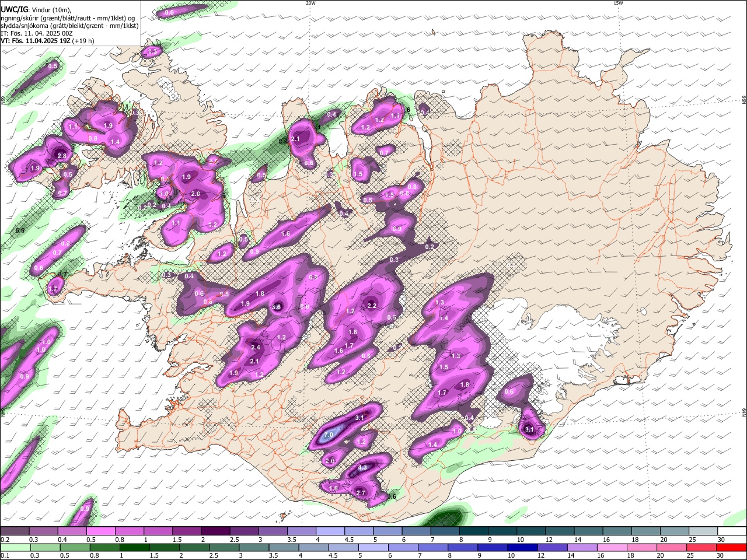Screen dimensions: 747x560
Task: Click the '20W' longitude label
Action: (x=310, y=2)
